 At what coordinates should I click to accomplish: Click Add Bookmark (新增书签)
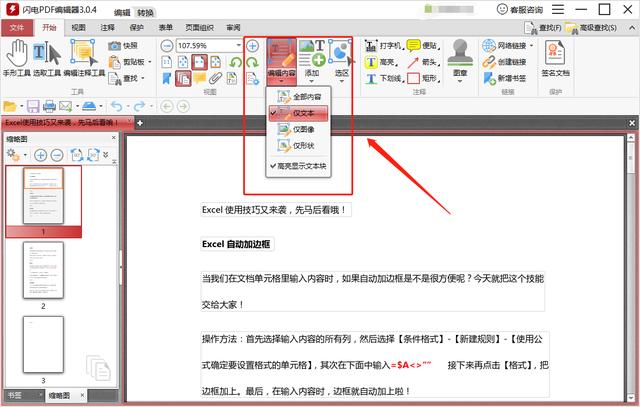tap(504, 78)
